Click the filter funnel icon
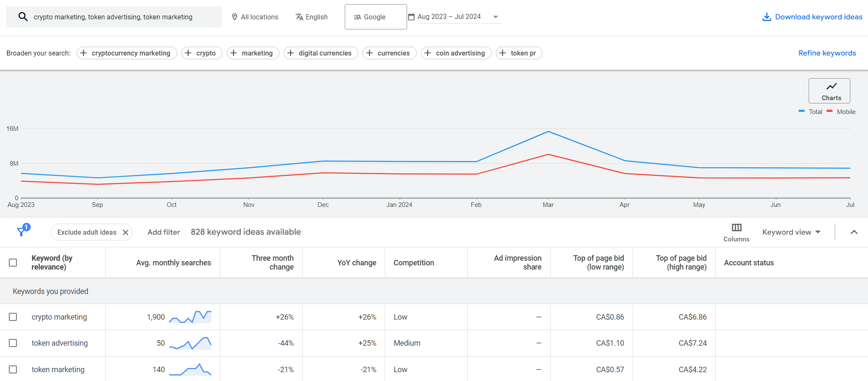The height and width of the screenshot is (381, 868). point(21,232)
